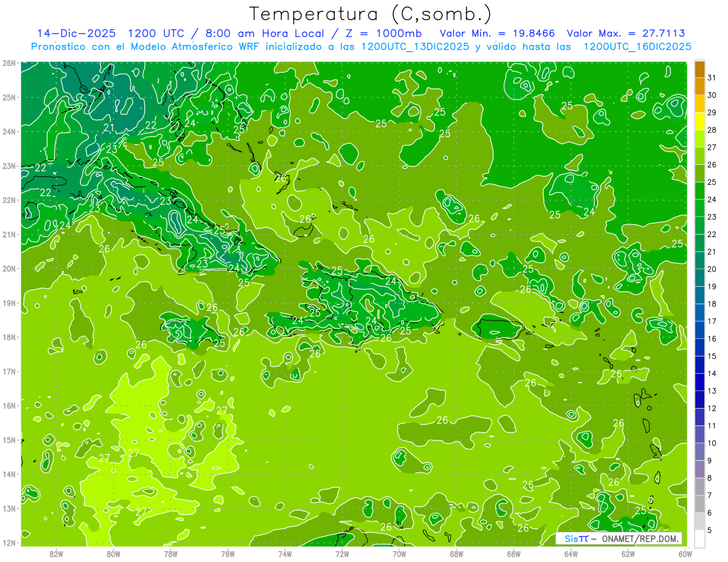This screenshot has height=562, width=728.
Task: Click the dark blue swatch between 12 and 13
Action: pyautogui.click(x=699, y=400)
